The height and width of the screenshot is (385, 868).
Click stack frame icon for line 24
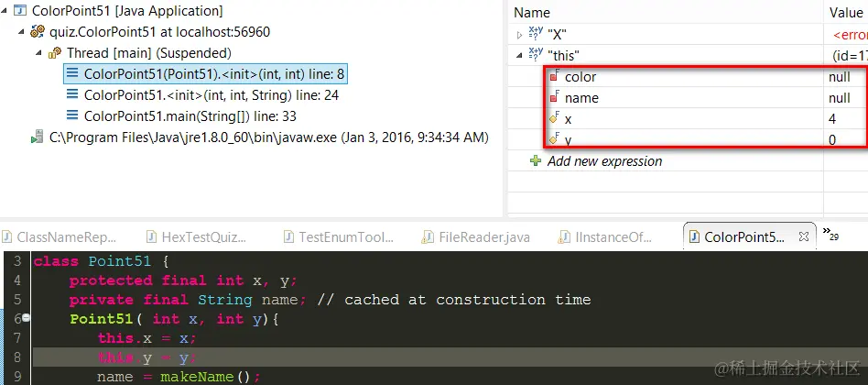tap(72, 94)
